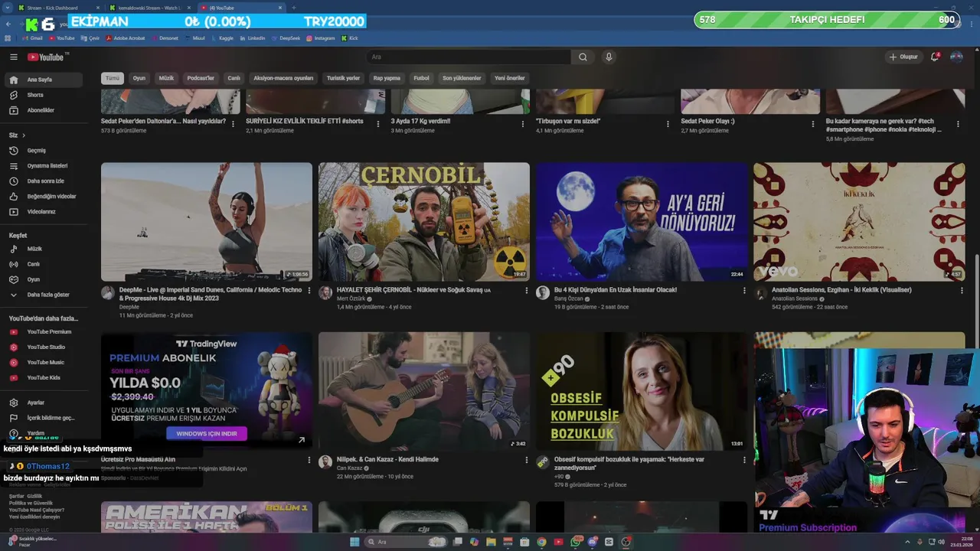Open Oyun under Keşfet
This screenshot has width=980, height=551.
click(43, 279)
